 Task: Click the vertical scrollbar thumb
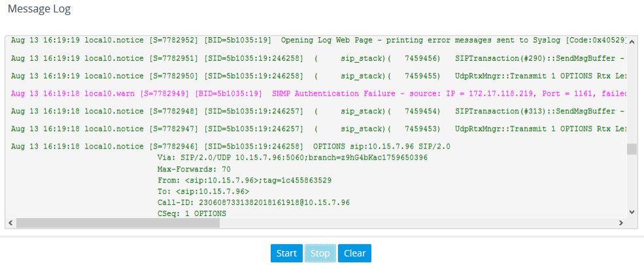[632, 149]
